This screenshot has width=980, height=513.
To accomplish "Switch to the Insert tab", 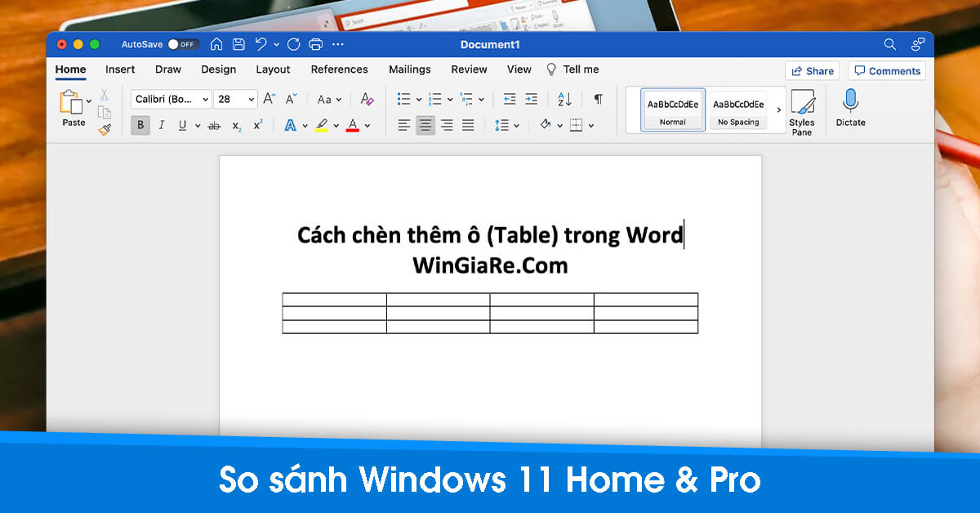I will (x=120, y=69).
